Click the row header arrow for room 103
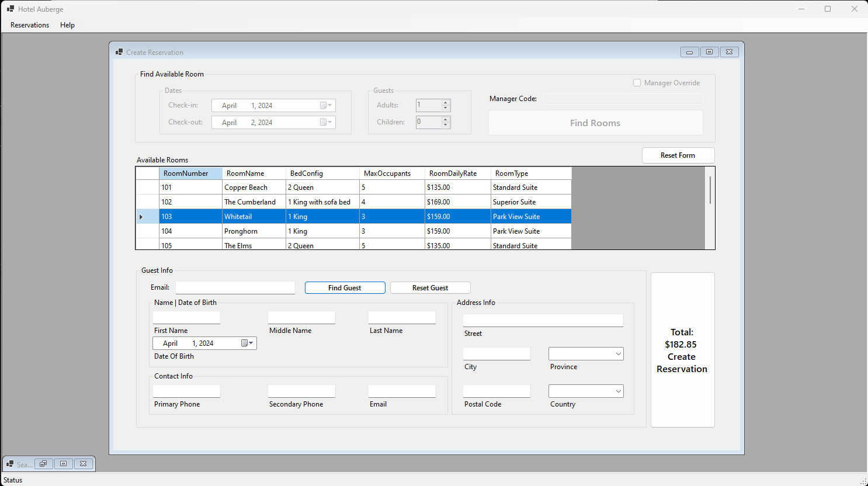The height and width of the screenshot is (486, 868). pos(147,217)
